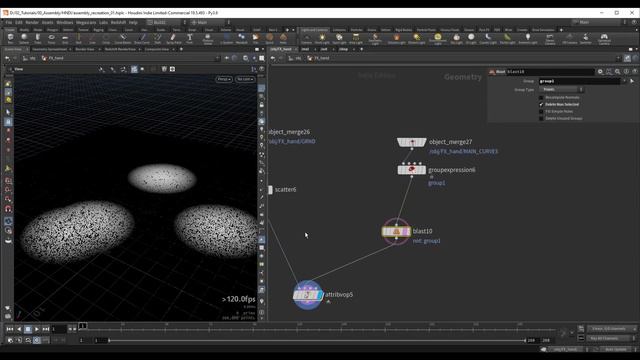Image resolution: width=640 pixels, height=360 pixels.
Task: Open the Group Type dropdown
Action: 562,89
